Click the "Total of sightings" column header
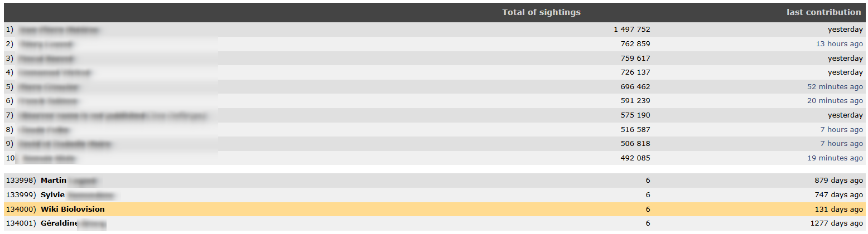 tap(541, 12)
